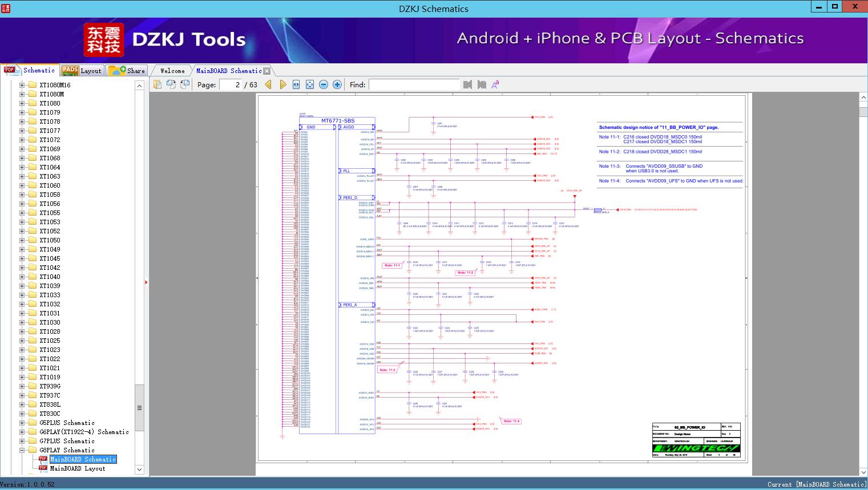Expand the XT1028 tree node

pyautogui.click(x=22, y=331)
